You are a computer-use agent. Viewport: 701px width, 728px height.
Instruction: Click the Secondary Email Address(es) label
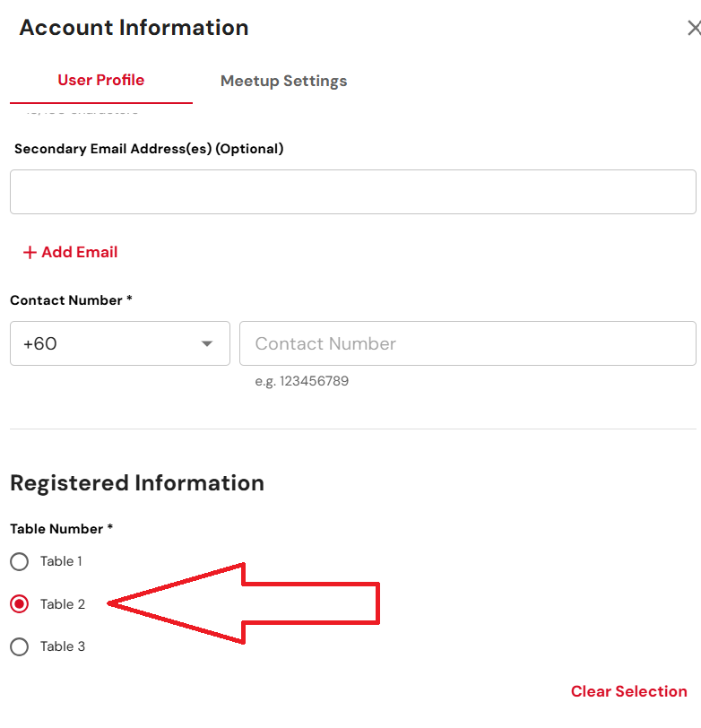click(x=149, y=149)
